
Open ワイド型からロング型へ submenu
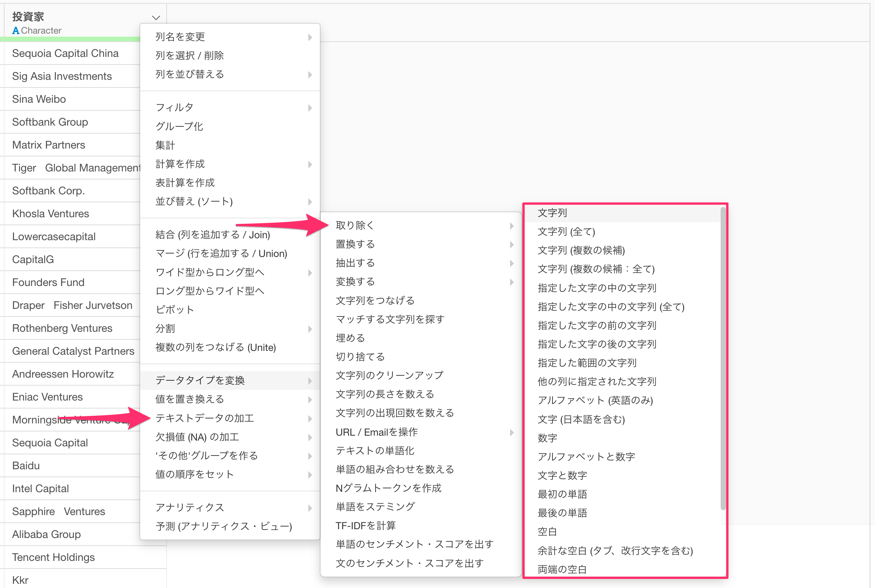click(x=230, y=272)
